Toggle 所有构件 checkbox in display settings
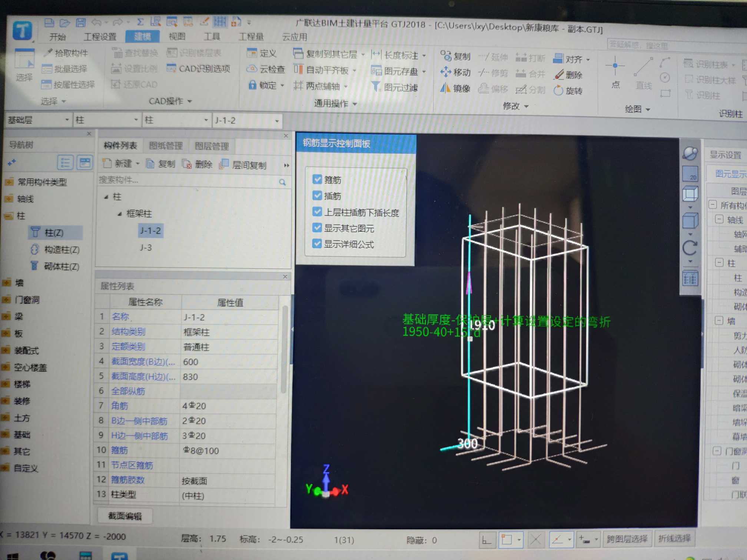 tap(713, 204)
